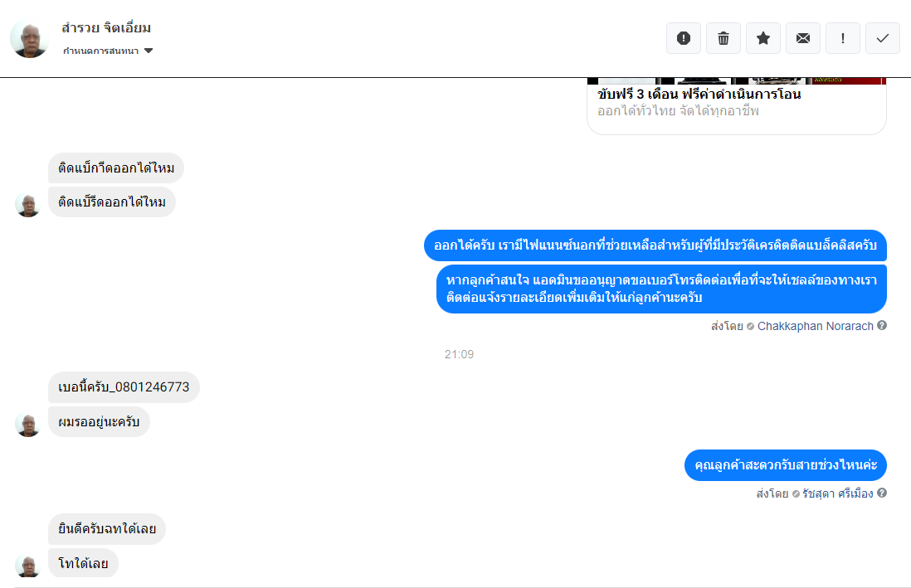The image size is (911, 588).
Task: Open sender link รัชสุดา ศรีเมือง
Action: click(838, 493)
